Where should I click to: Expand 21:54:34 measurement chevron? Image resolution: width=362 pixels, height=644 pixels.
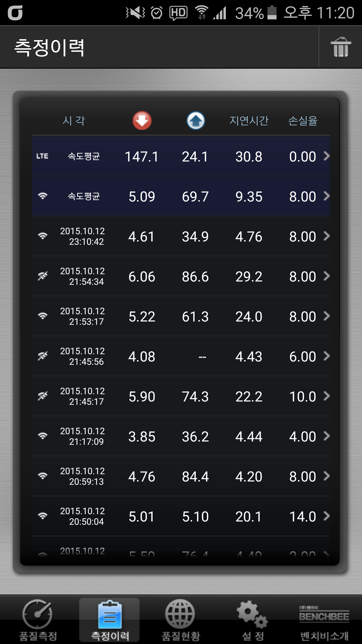(327, 276)
